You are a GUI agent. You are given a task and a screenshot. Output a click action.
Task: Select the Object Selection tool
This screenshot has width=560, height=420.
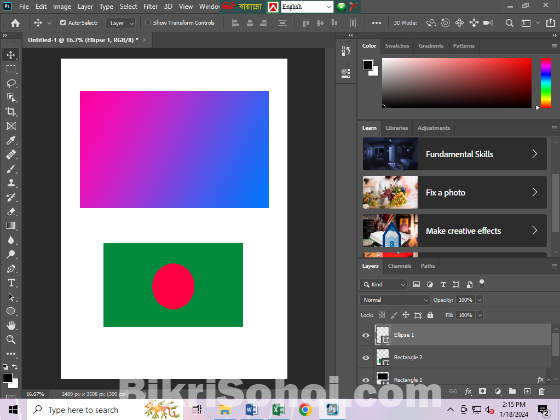(x=11, y=98)
